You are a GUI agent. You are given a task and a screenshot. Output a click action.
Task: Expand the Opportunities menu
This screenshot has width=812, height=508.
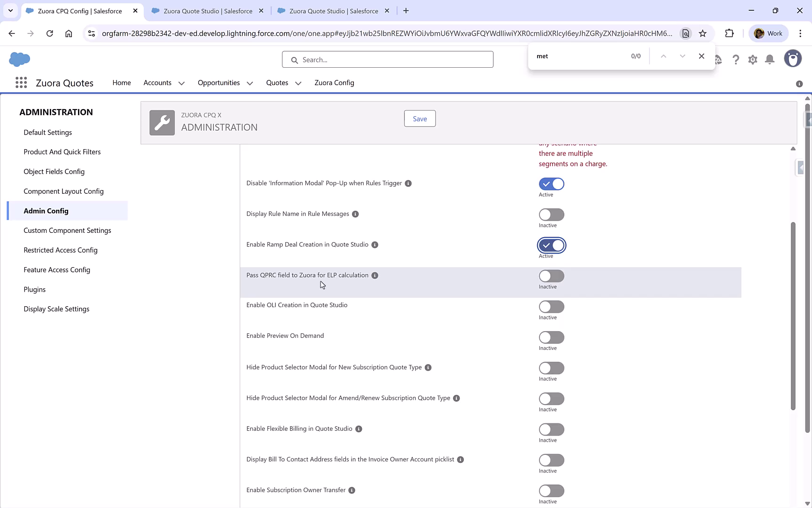249,83
